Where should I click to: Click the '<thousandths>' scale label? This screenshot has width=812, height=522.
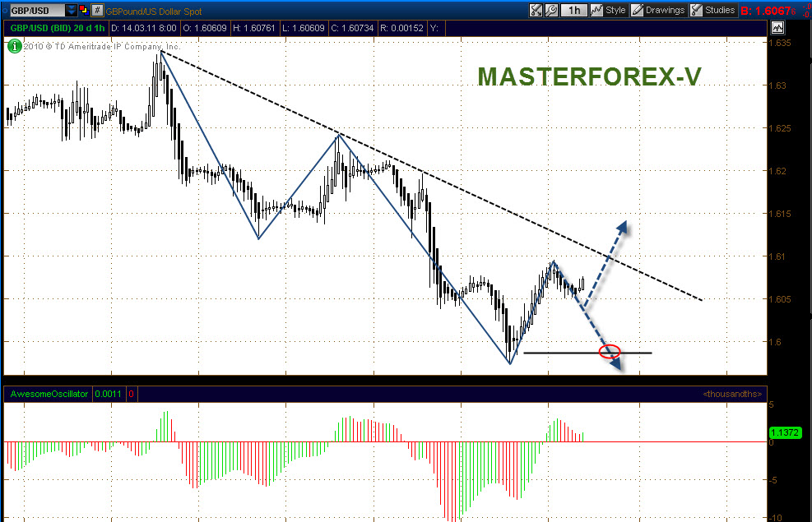[x=732, y=395]
